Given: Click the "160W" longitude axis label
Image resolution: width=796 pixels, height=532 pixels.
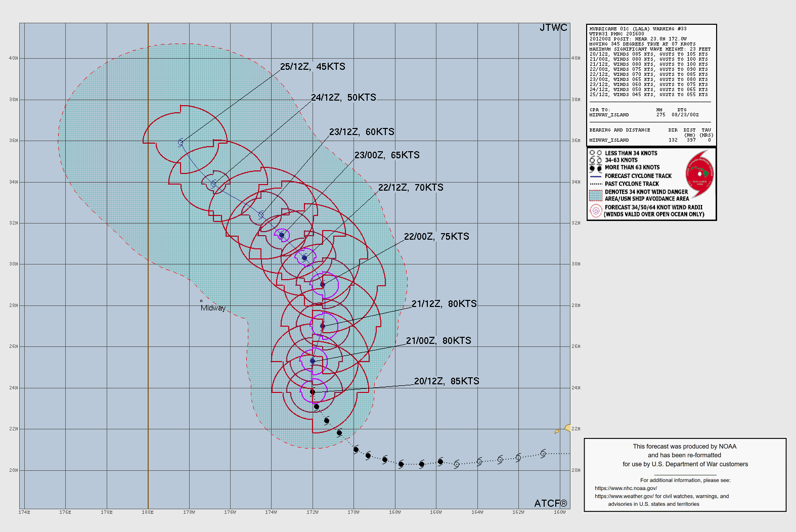Looking at the screenshot, I should pyautogui.click(x=559, y=512).
